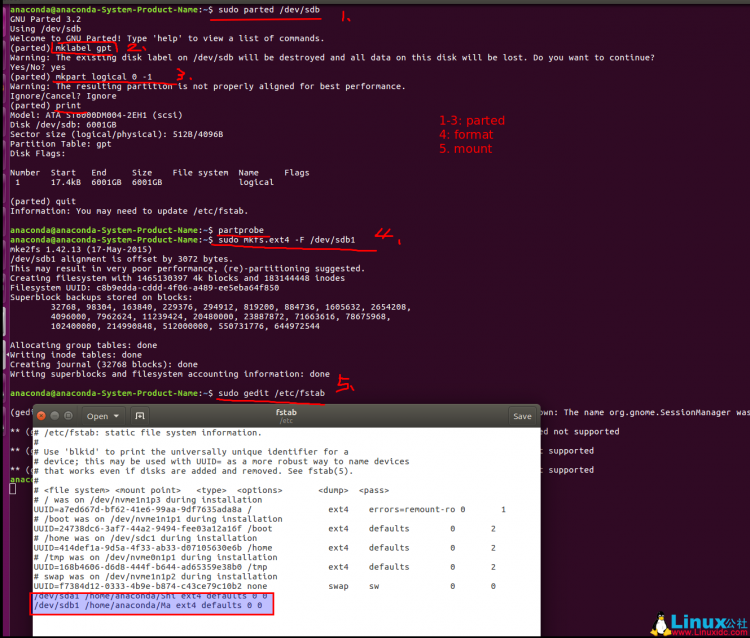Click the comment '# / was on /dev/nvme1n1p3 during installation'

pyautogui.click(x=148, y=500)
